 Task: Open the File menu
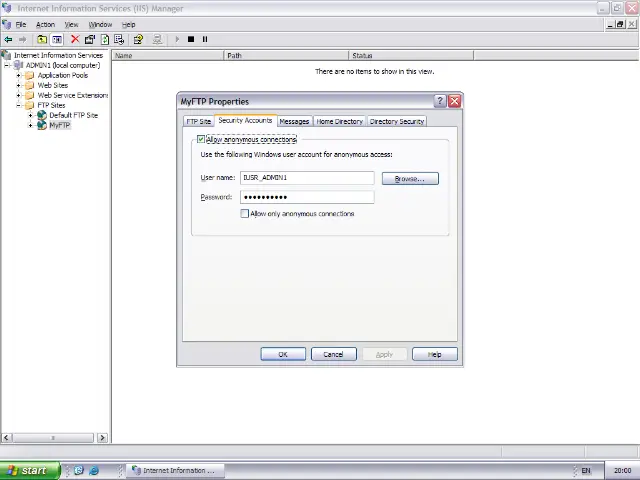tap(21, 24)
